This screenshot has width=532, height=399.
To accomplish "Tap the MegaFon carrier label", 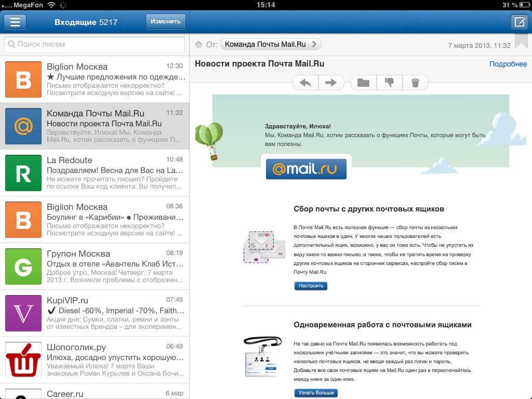I will click(28, 5).
